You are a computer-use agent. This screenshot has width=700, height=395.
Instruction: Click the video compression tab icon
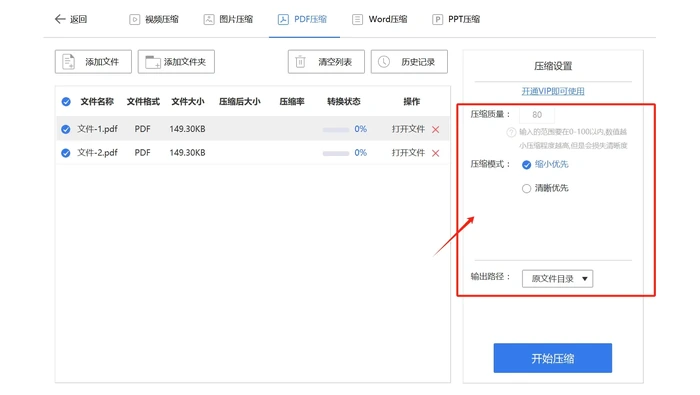[x=134, y=19]
